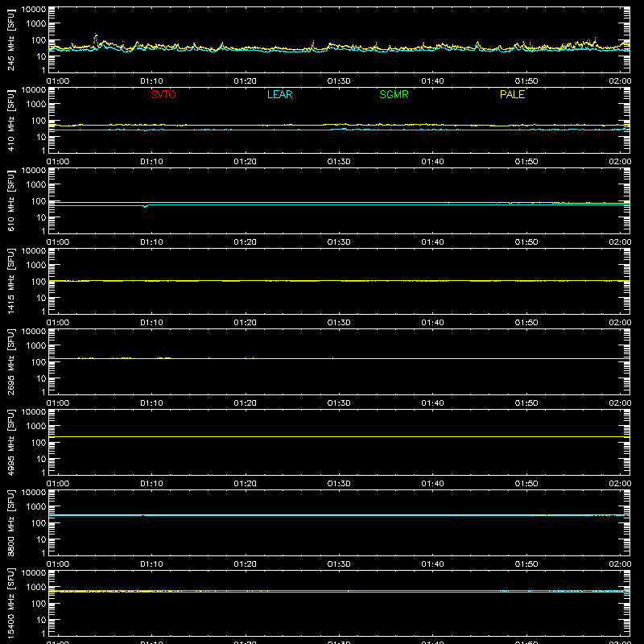Click the 01:50 time tick under 2695 MHz plot
Viewport: 644px width, 644px height.
(526, 403)
